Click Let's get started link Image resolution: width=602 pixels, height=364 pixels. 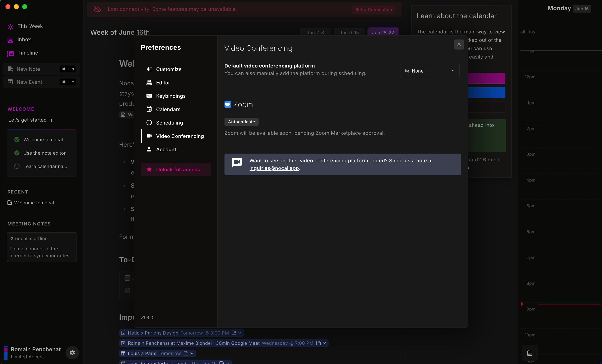point(30,120)
